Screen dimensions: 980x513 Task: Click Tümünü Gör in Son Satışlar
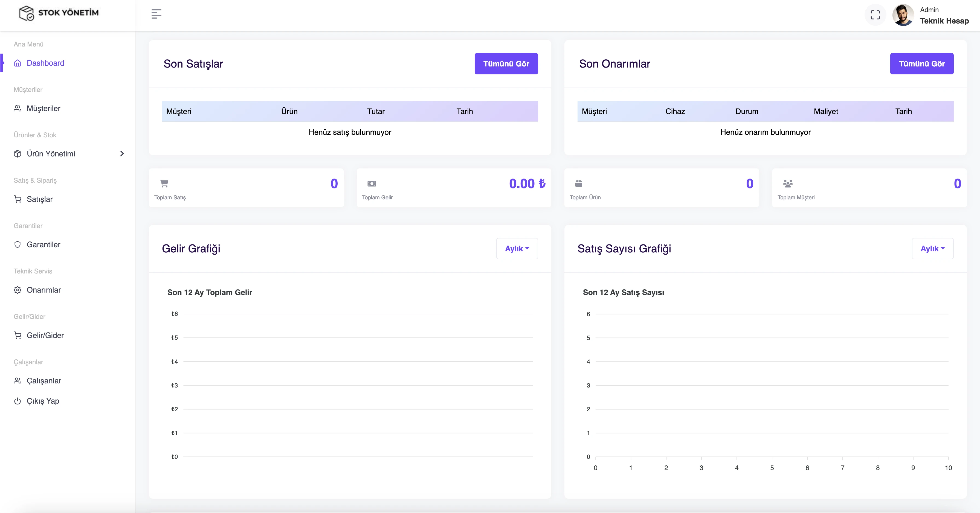coord(506,64)
